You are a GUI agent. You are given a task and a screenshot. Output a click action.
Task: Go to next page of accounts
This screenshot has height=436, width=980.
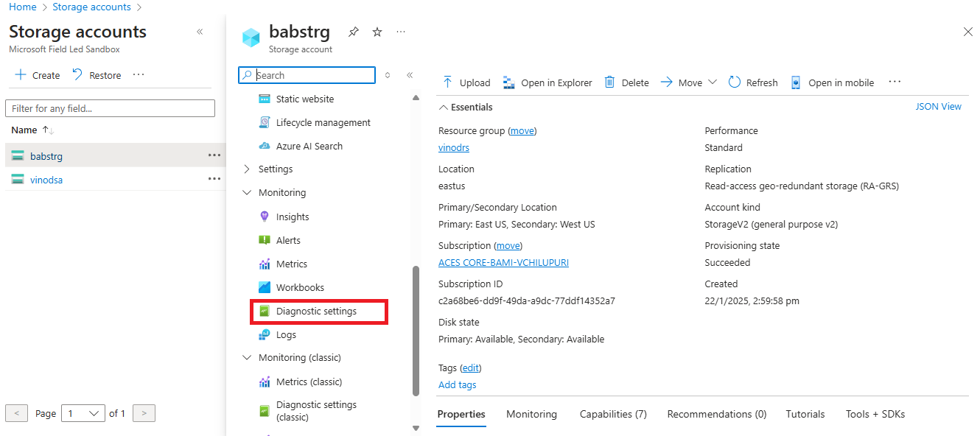point(144,413)
